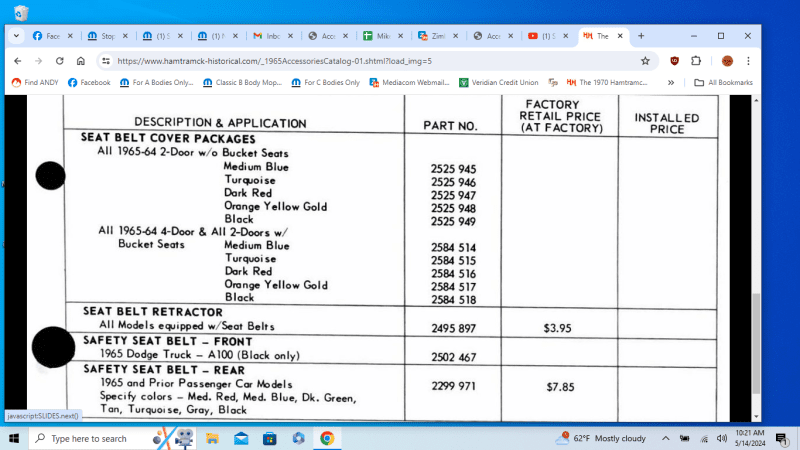Open Chrome from the taskbar
Image resolution: width=800 pixels, height=450 pixels.
(327, 438)
